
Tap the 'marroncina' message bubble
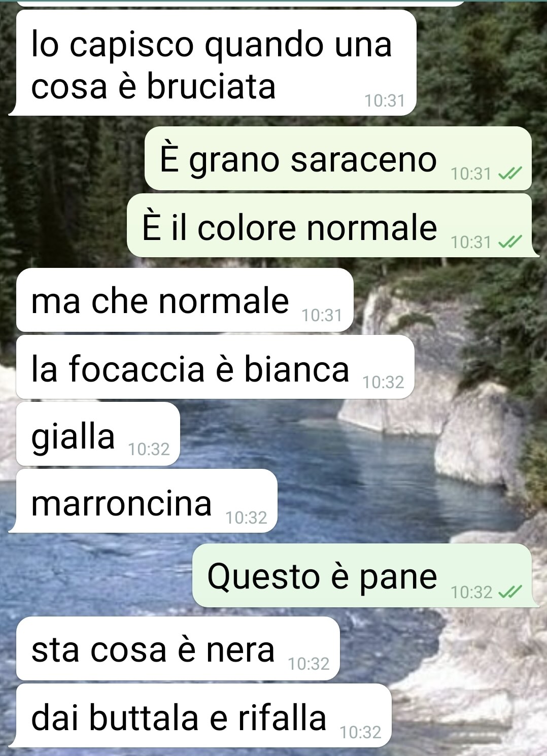144,501
